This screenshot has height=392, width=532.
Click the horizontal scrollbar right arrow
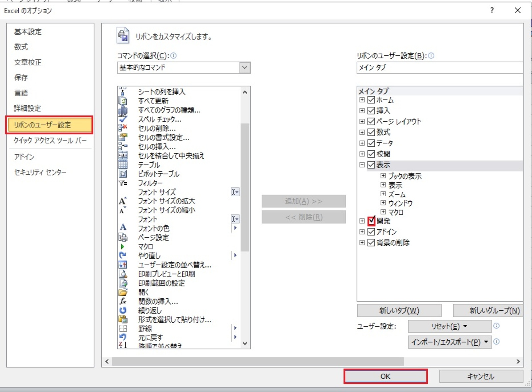point(518,361)
